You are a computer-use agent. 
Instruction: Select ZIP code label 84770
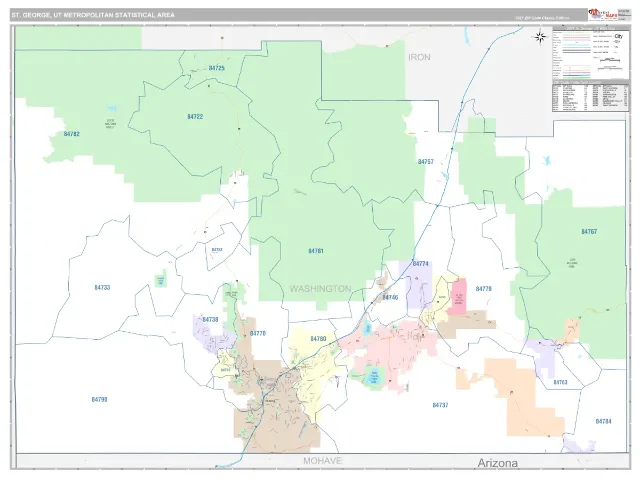(x=258, y=333)
